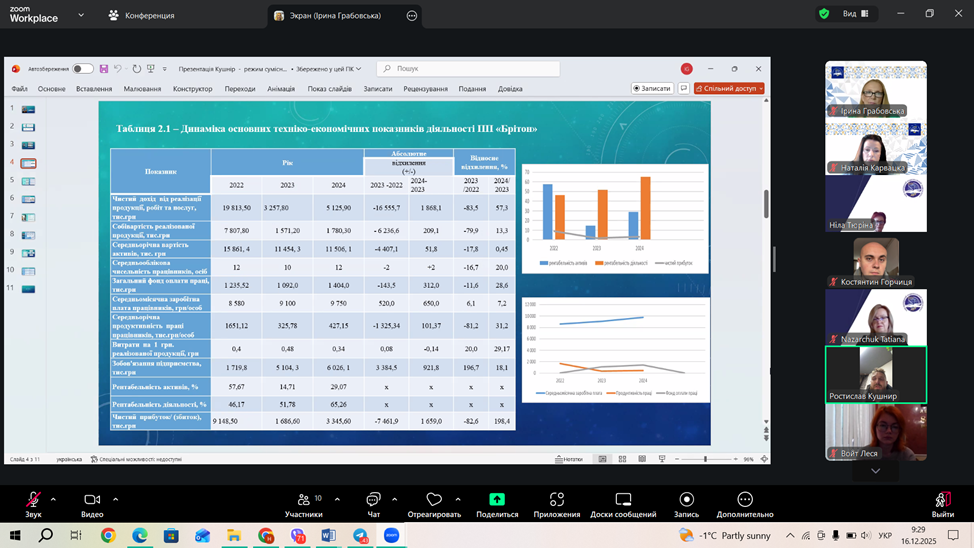Click the Save icon in PowerPoint's title bar
Image resolution: width=974 pixels, height=548 pixels.
[x=104, y=69]
